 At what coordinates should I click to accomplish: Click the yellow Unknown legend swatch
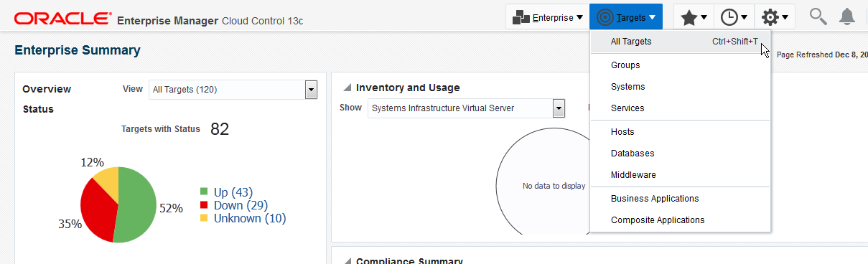(x=204, y=217)
